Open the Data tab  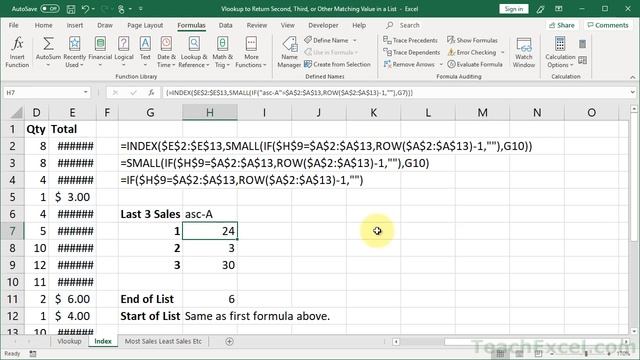tap(225, 25)
